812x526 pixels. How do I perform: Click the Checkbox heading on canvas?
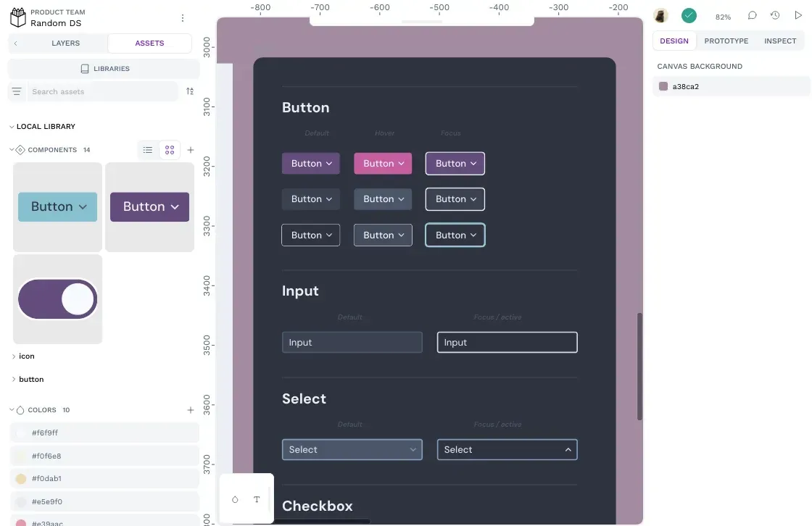point(318,506)
